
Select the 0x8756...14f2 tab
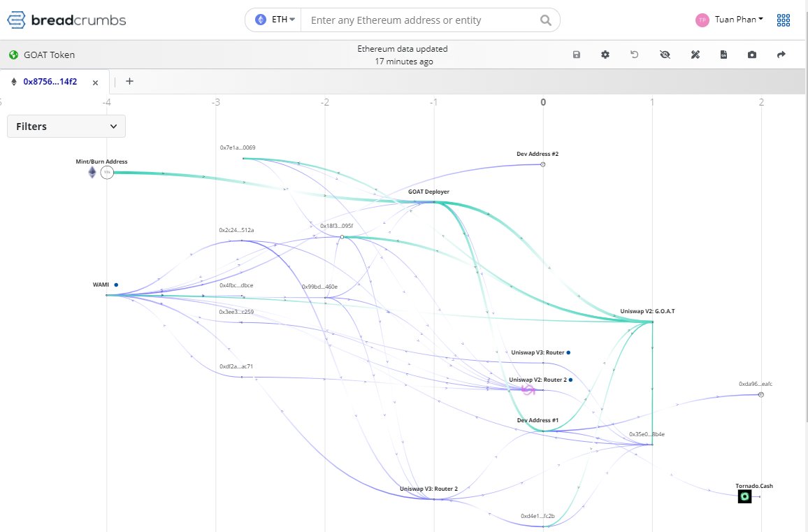[50, 82]
